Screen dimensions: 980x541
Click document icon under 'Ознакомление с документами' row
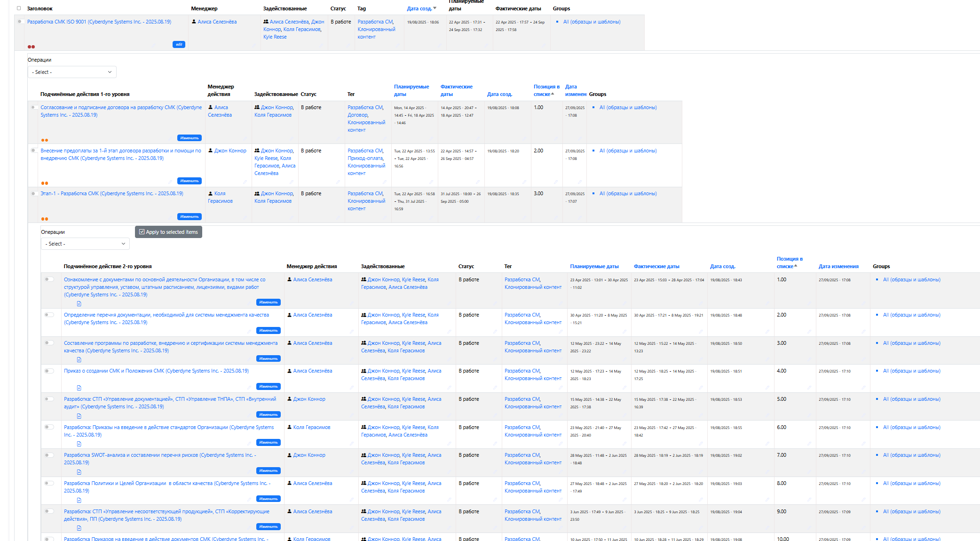79,304
